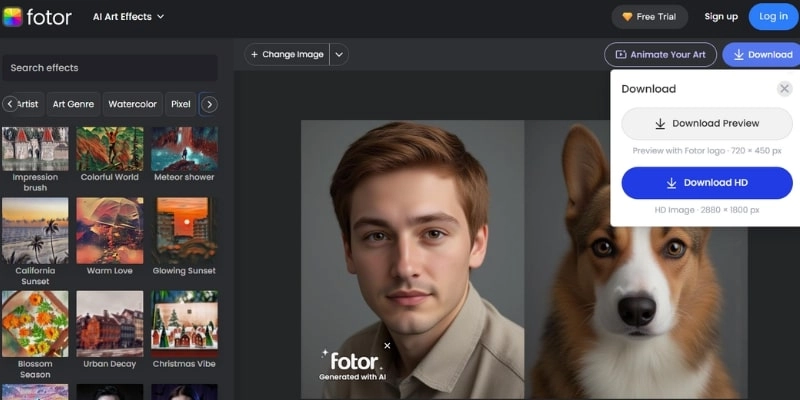Switch to the Watercolor category tab
Image resolution: width=800 pixels, height=400 pixels.
click(x=132, y=104)
